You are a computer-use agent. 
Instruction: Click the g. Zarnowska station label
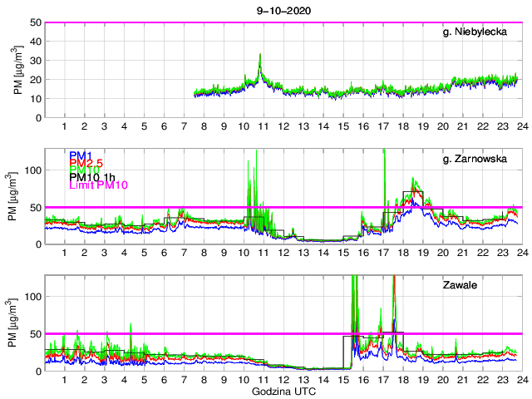475,159
